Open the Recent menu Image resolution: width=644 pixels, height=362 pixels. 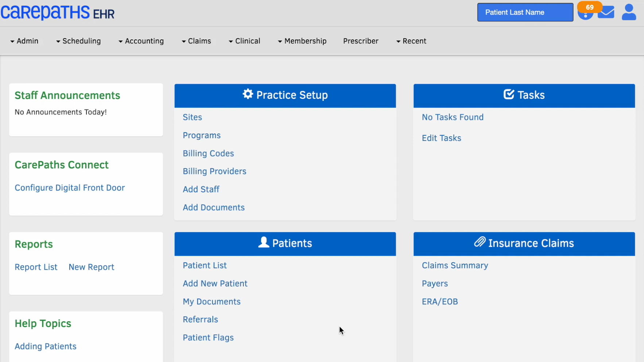[x=411, y=41]
